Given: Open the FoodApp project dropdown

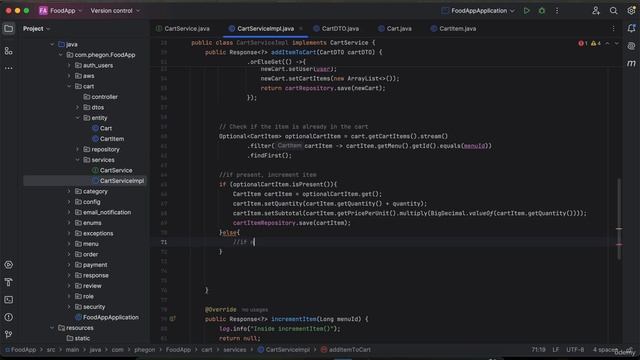Looking at the screenshot, I should tap(66, 11).
